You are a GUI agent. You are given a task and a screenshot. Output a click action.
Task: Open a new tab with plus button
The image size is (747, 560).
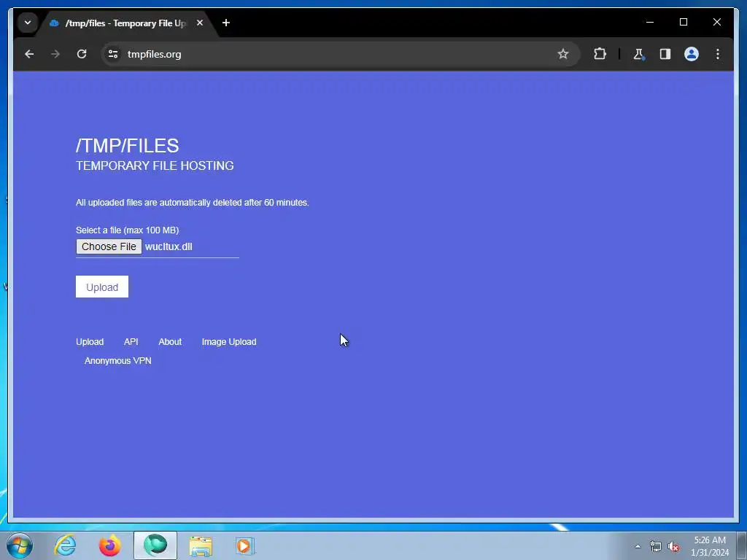(226, 23)
